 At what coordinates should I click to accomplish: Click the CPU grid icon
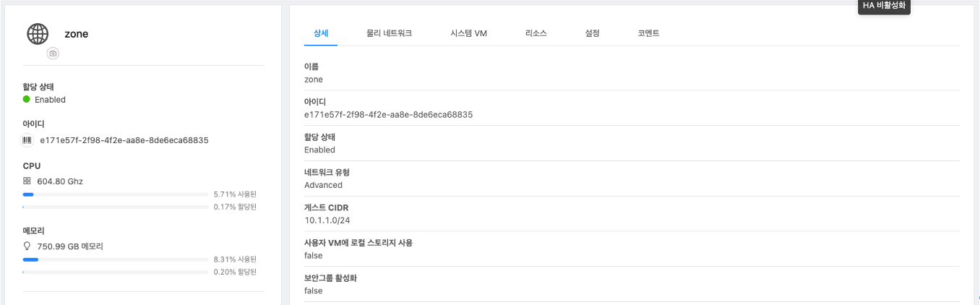[27, 181]
